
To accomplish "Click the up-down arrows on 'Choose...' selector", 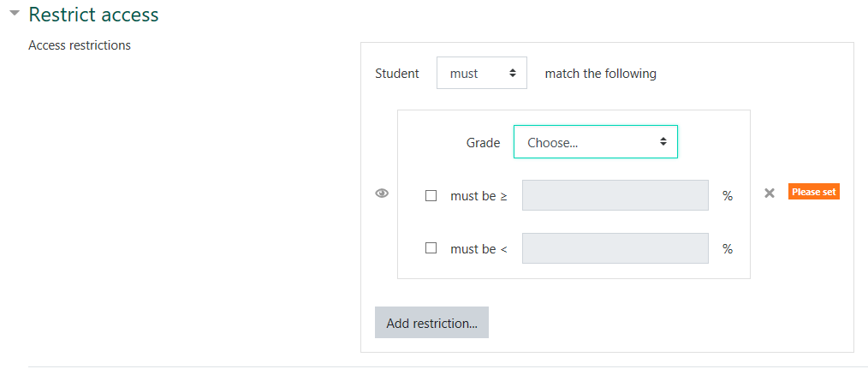I will (x=663, y=142).
